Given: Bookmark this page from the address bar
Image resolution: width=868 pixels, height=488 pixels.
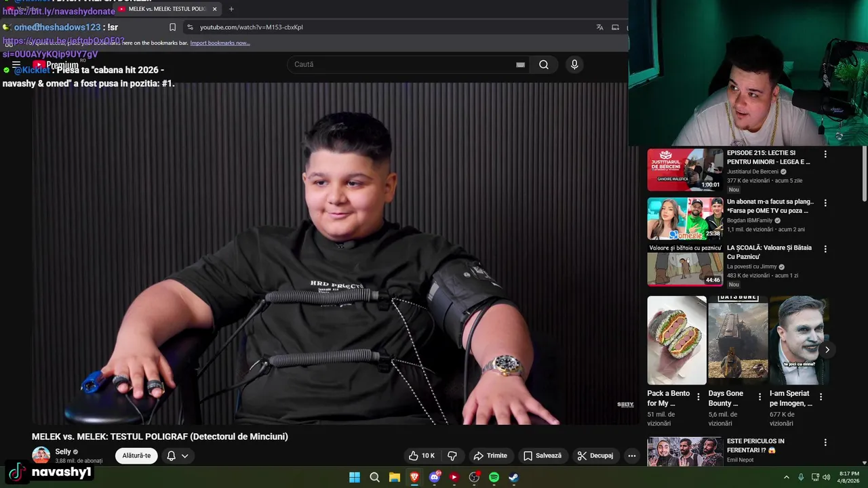Looking at the screenshot, I should 172,27.
